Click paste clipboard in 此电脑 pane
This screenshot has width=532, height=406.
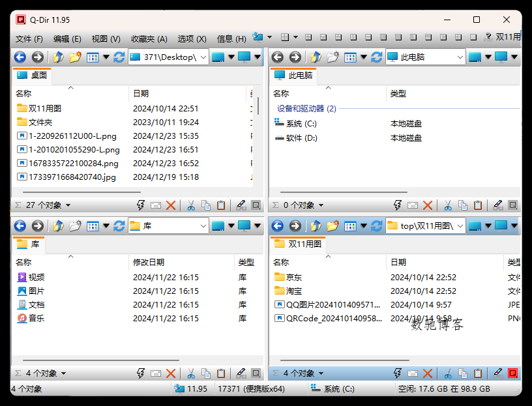click(x=478, y=205)
